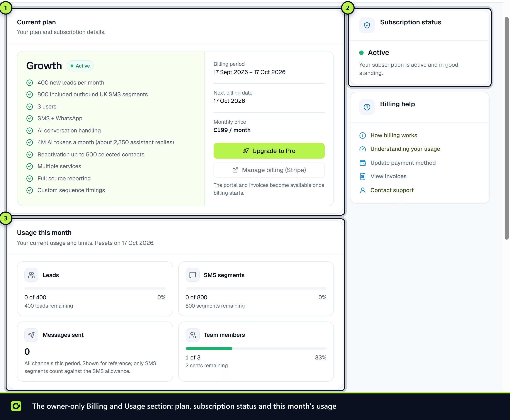
Task: Open the View invoices link
Action: 388,176
